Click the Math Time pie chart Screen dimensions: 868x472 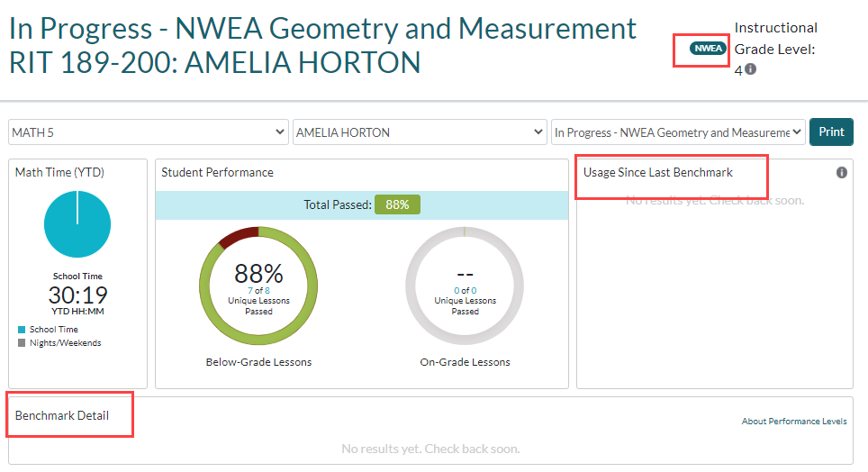[x=77, y=224]
